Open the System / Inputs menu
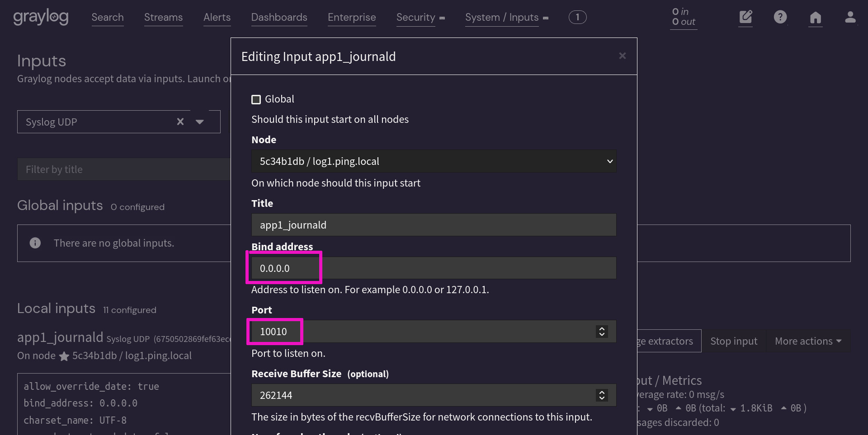868x435 pixels. (x=506, y=17)
